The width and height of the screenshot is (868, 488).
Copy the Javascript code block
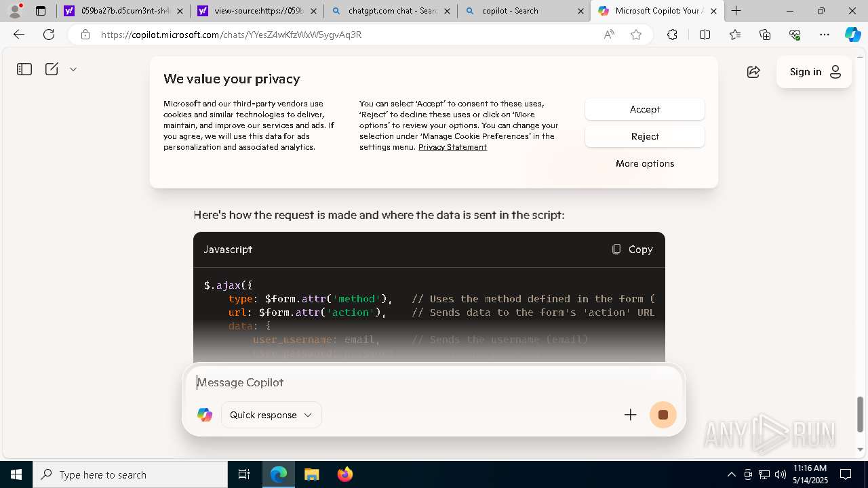pyautogui.click(x=632, y=249)
